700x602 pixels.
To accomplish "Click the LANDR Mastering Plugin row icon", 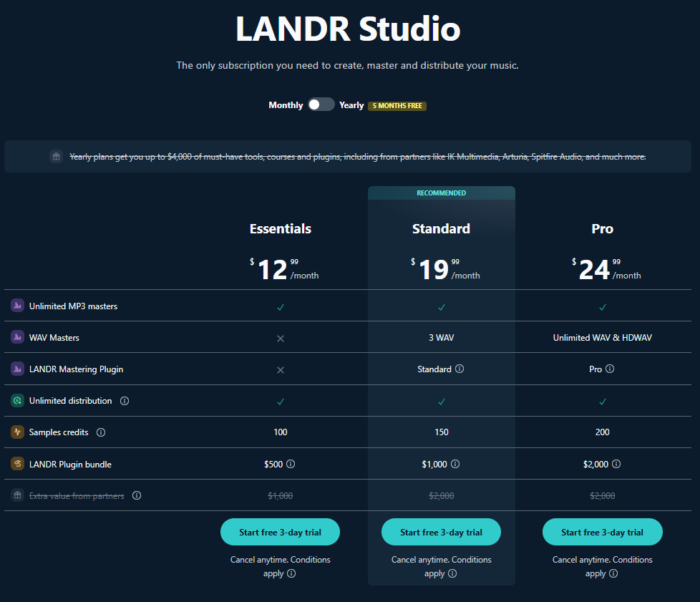I will point(17,369).
